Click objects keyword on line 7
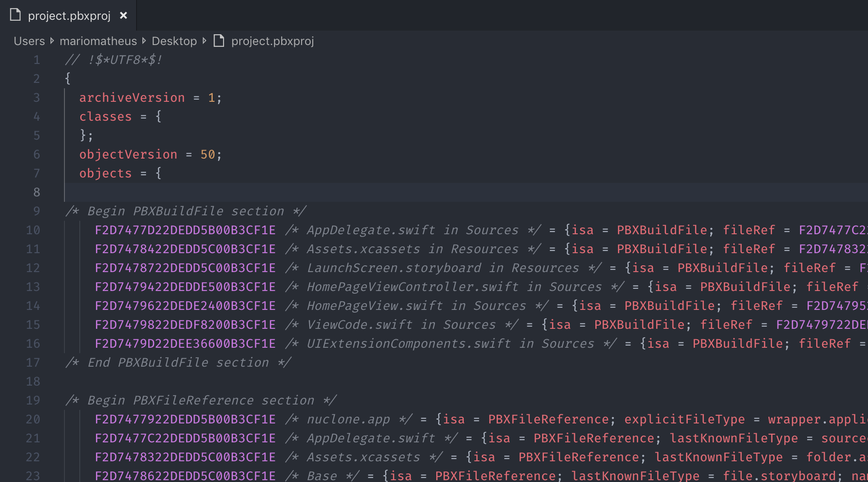Screen dimensions: 868x482 (105, 173)
